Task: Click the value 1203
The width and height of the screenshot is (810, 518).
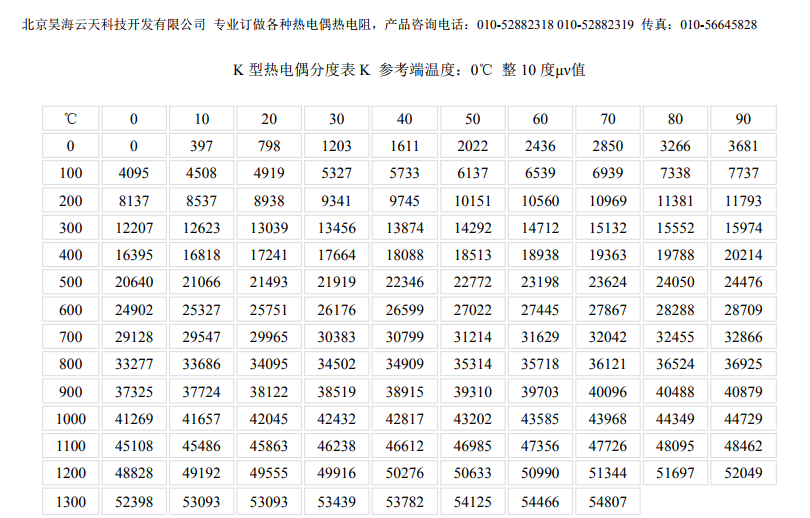Action: pos(336,146)
